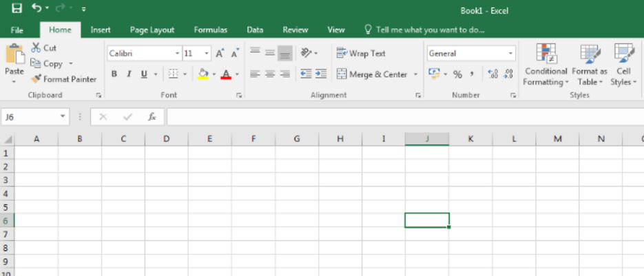Open the Formulas ribbon tab
The image size is (644, 276).
pyautogui.click(x=210, y=30)
